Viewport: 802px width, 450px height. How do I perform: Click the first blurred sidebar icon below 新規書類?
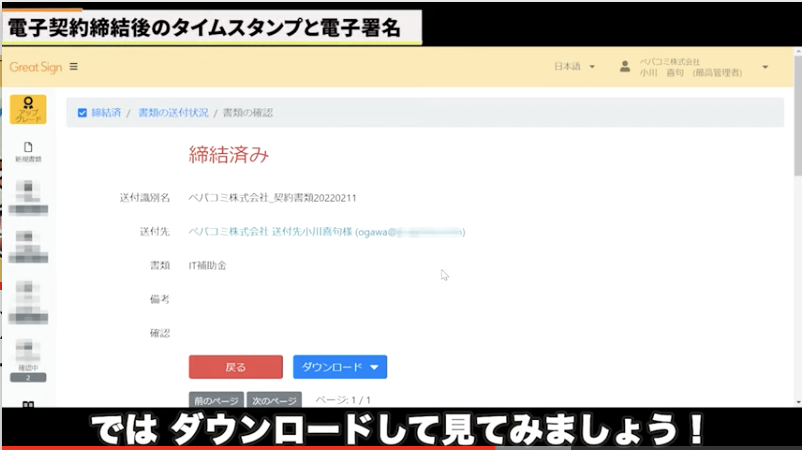(x=28, y=196)
